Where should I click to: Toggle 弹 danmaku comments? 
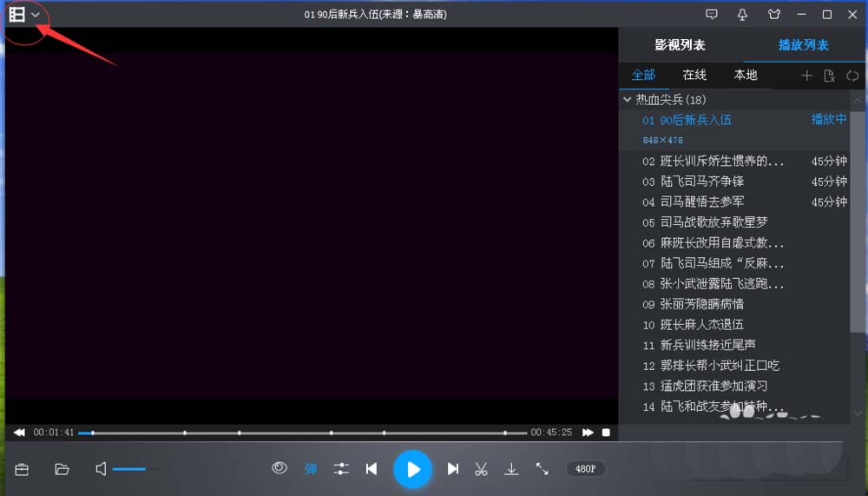[x=311, y=469]
